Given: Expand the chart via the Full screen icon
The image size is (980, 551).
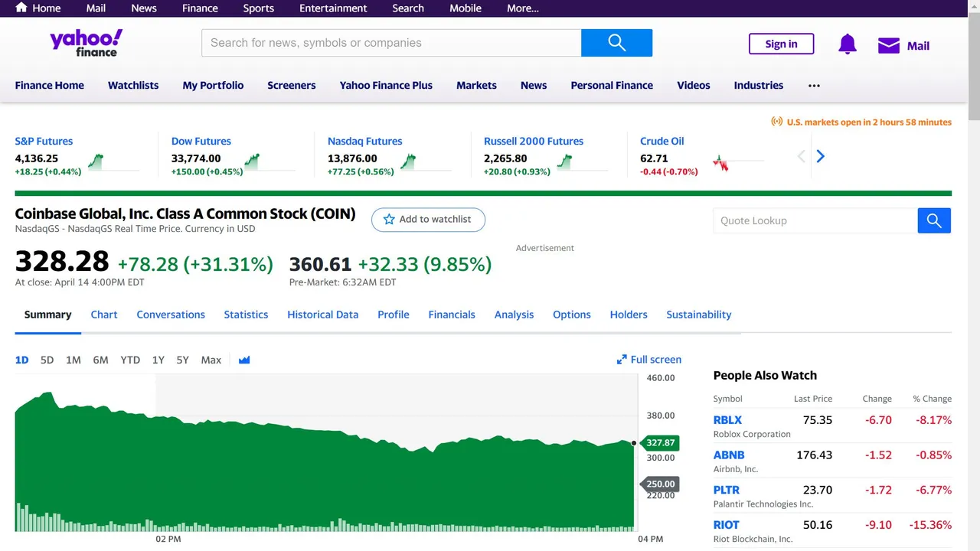Looking at the screenshot, I should [x=622, y=360].
